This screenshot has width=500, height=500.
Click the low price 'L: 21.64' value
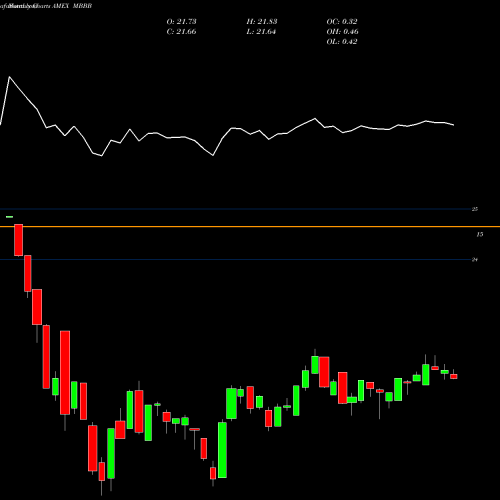pos(261,31)
